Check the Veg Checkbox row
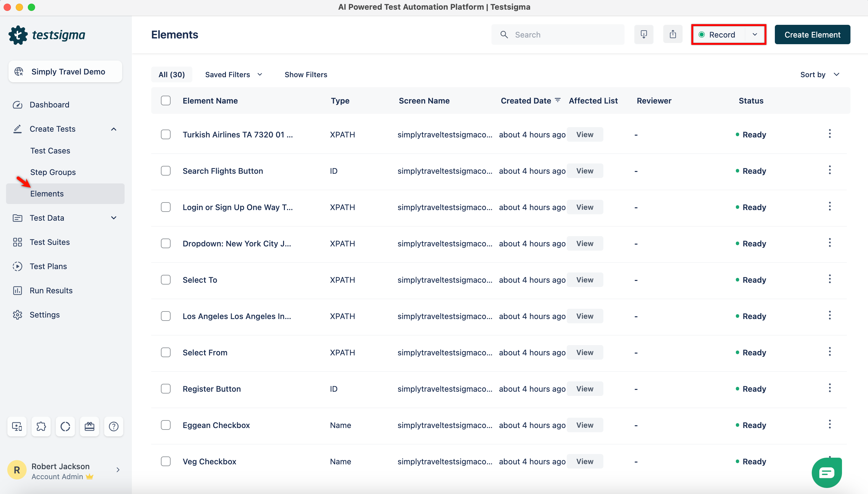Screen dimensions: 868x494 pyautogui.click(x=166, y=461)
